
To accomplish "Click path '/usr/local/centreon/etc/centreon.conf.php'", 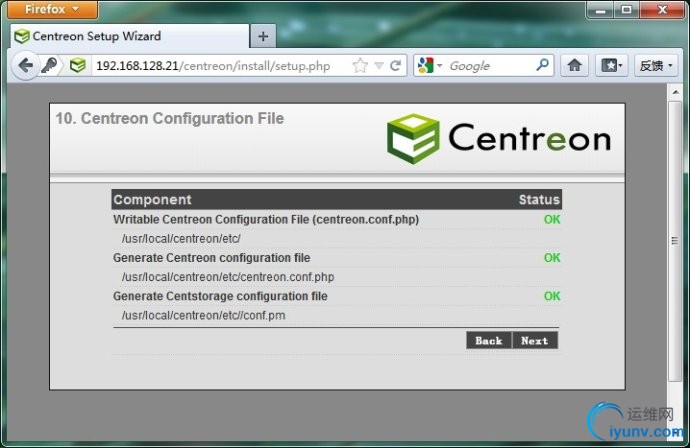I will [x=228, y=277].
